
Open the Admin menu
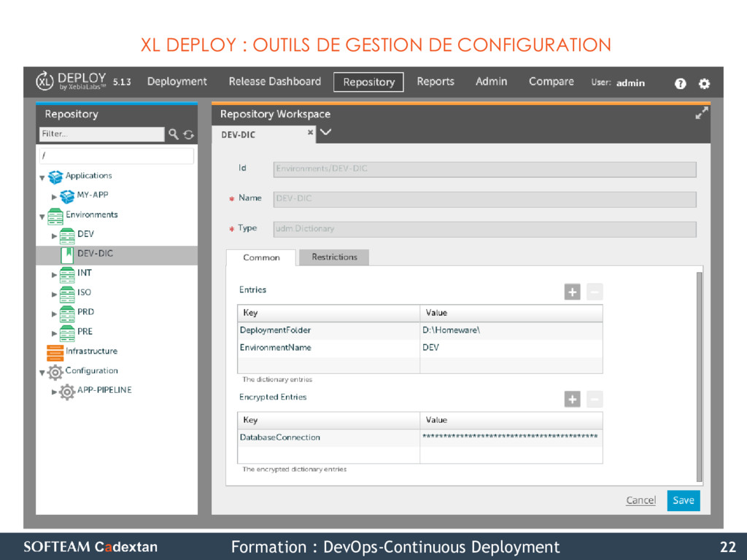(x=491, y=82)
